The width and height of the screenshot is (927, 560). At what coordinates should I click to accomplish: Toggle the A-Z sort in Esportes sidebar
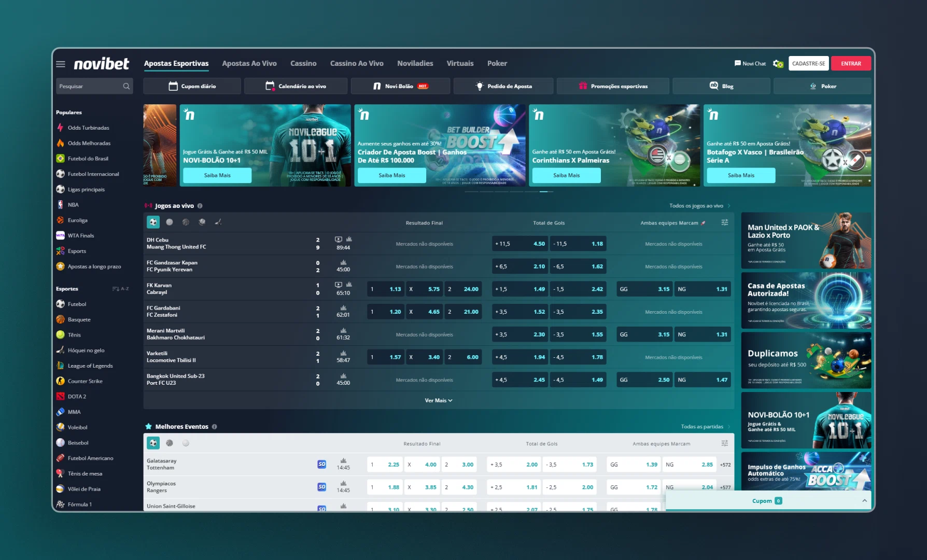pos(121,289)
